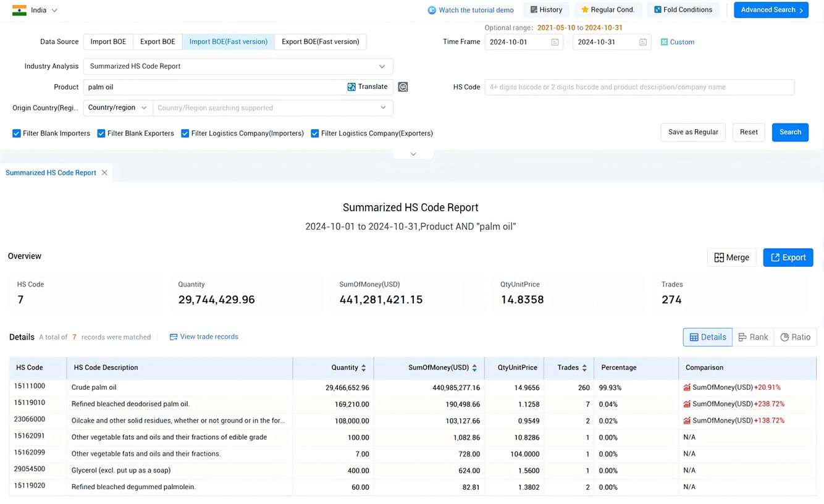Click the Reset button

coord(749,132)
